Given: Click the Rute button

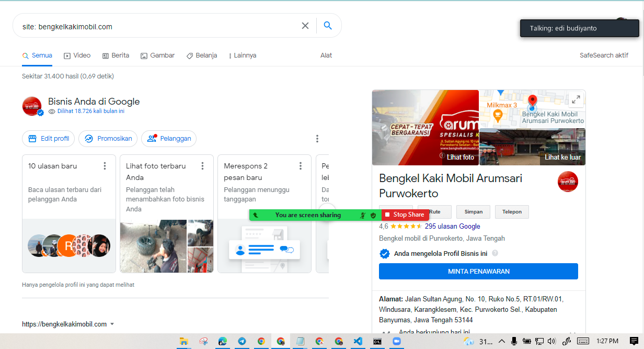Looking at the screenshot, I should click(x=434, y=212).
